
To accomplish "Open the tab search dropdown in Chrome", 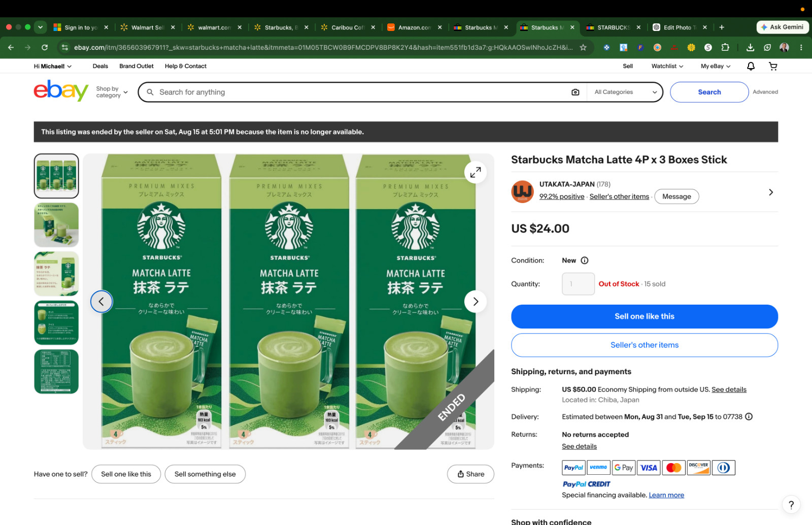I will pos(40,27).
